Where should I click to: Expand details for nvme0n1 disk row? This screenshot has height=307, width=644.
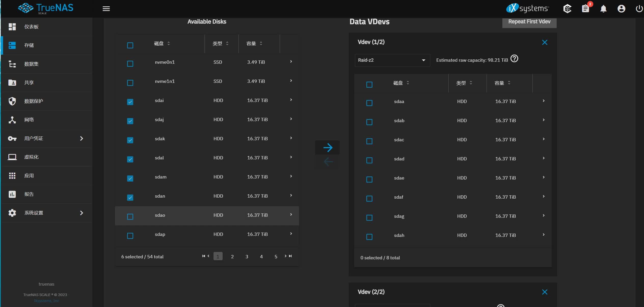pos(291,62)
